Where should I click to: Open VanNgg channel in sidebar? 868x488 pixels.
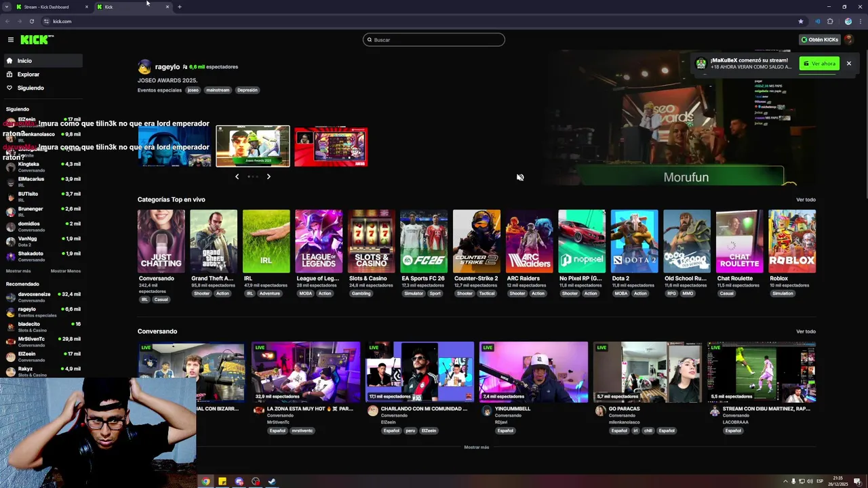coord(43,241)
